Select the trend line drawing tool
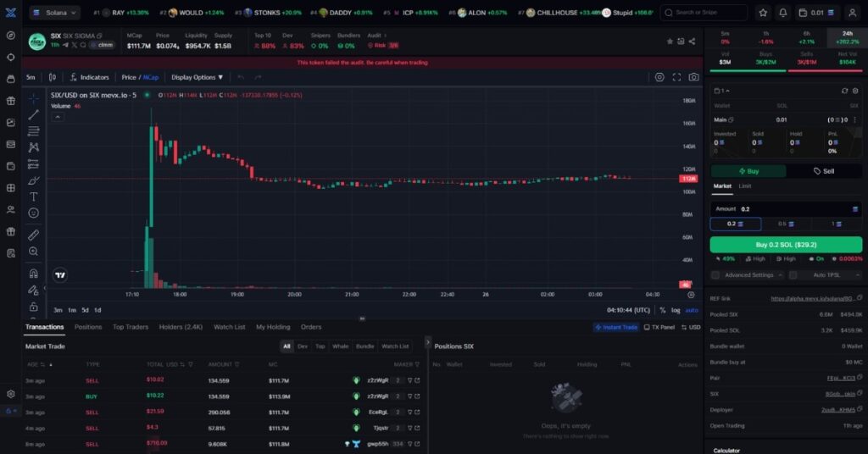 [33, 114]
